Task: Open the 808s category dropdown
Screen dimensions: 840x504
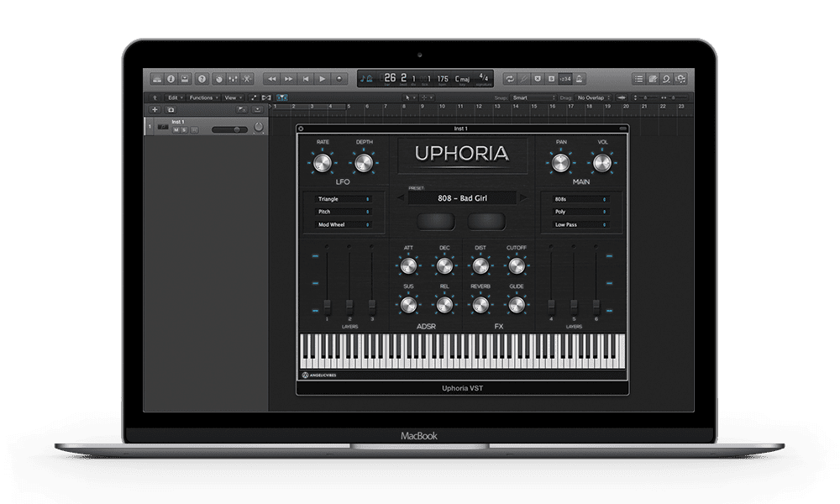Action: pyautogui.click(x=580, y=199)
